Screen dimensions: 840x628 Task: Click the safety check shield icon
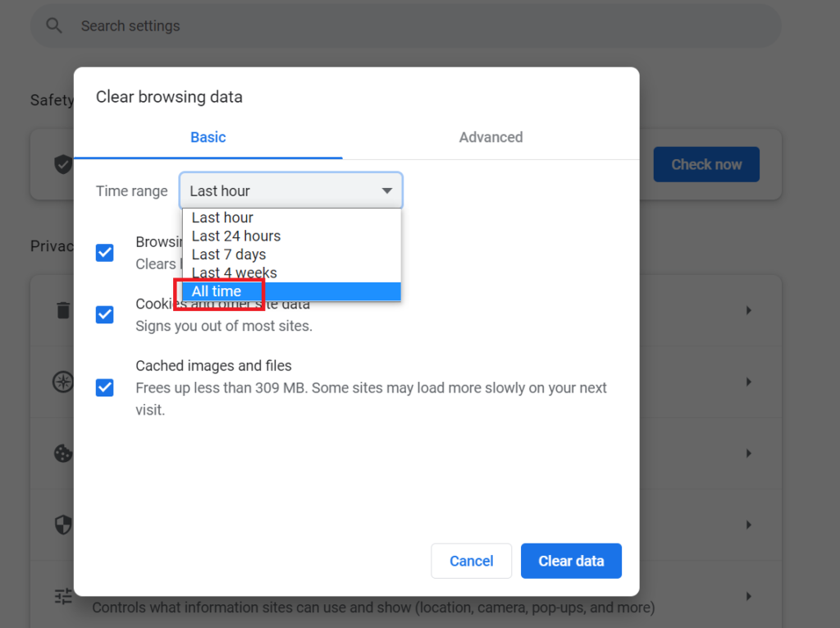tap(63, 164)
